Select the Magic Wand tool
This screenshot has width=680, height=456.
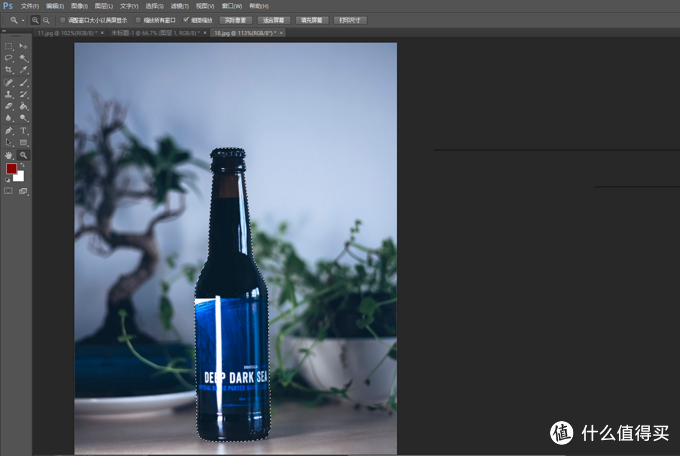coord(23,58)
